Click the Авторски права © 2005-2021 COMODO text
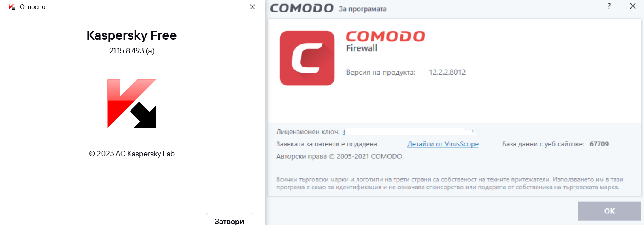Screen dimensions: 644x225 (340, 157)
